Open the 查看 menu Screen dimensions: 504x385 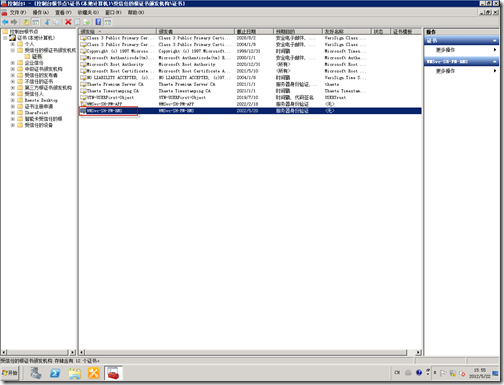click(x=63, y=12)
